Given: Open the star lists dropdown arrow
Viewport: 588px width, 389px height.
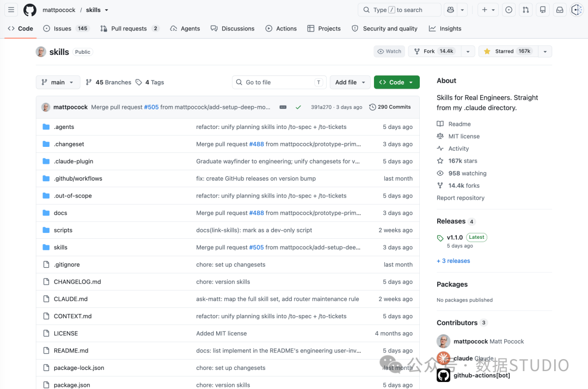Looking at the screenshot, I should (545, 51).
